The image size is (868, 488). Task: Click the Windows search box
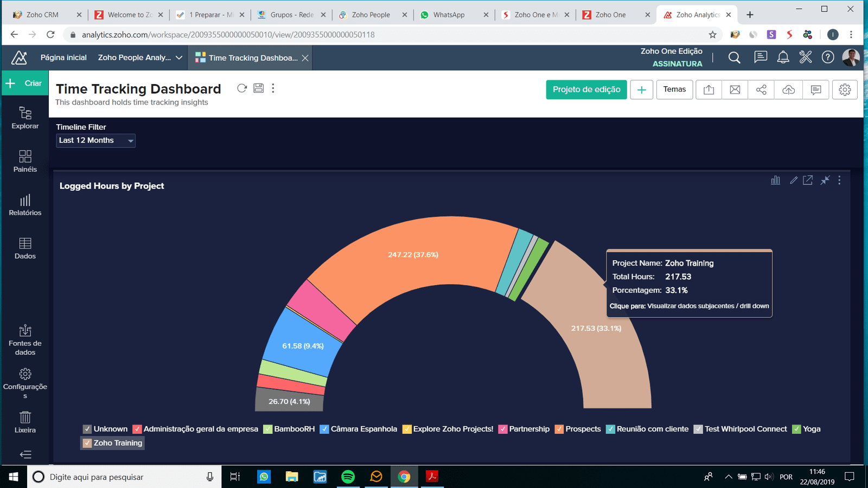tap(124, 477)
